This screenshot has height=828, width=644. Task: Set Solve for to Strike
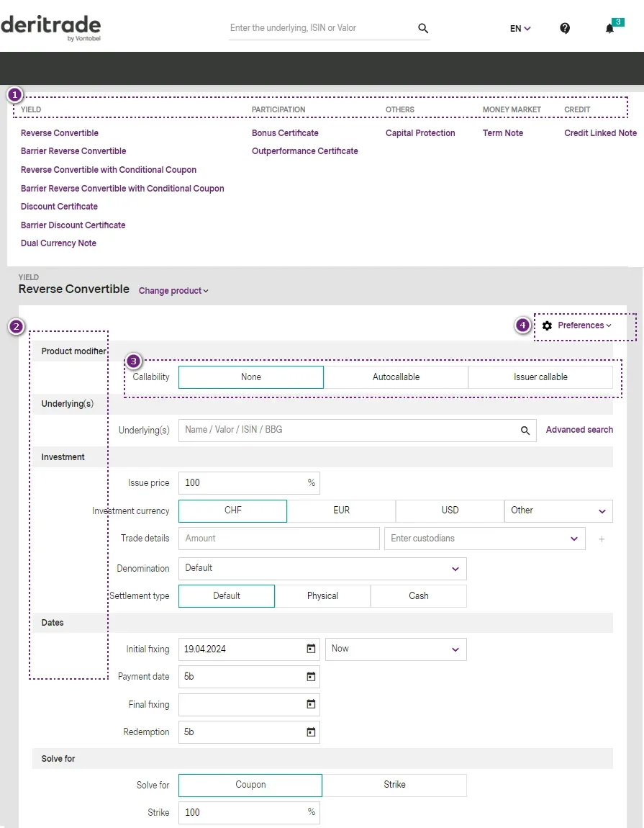pyautogui.click(x=394, y=786)
